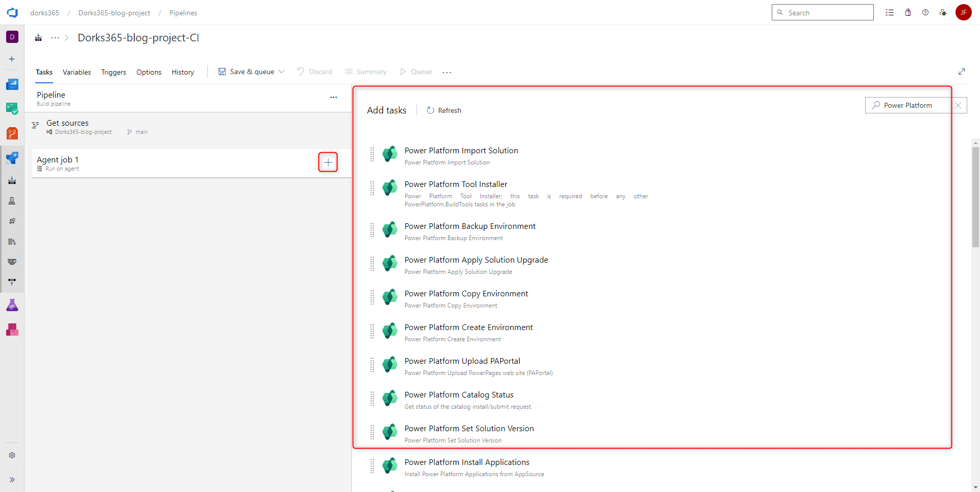The height and width of the screenshot is (492, 980).
Task: Open the Pipelines breadcrumb link
Action: [x=183, y=13]
